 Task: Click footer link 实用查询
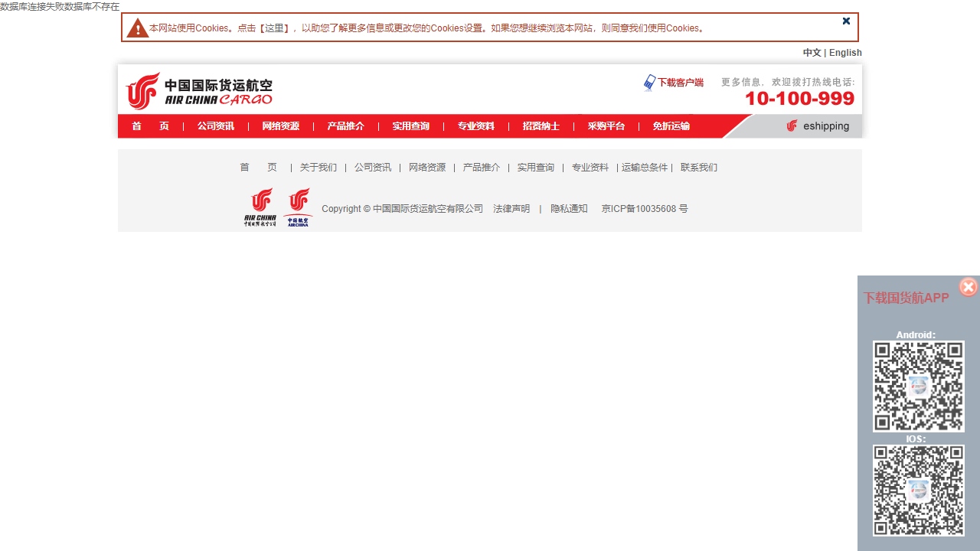pyautogui.click(x=536, y=168)
